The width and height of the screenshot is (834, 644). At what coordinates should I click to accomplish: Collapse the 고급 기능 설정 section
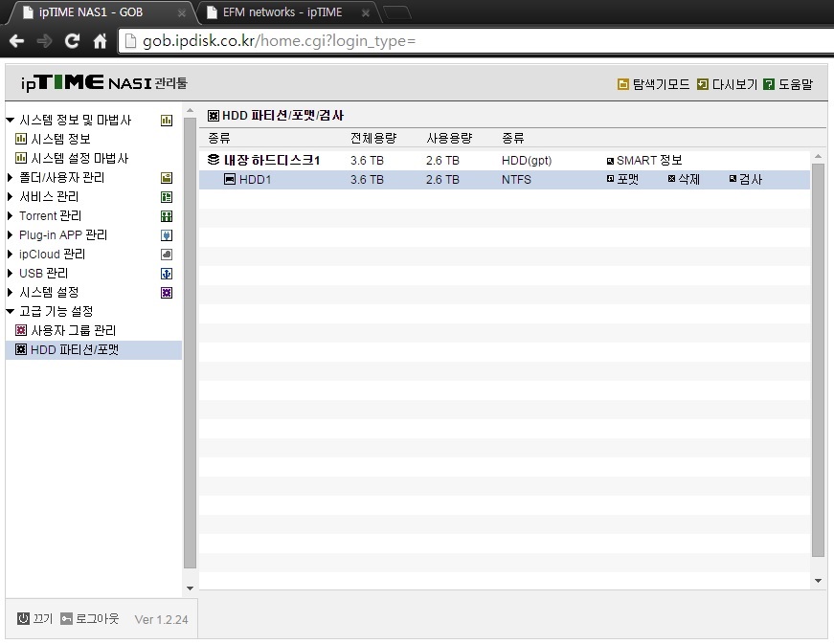click(10, 311)
